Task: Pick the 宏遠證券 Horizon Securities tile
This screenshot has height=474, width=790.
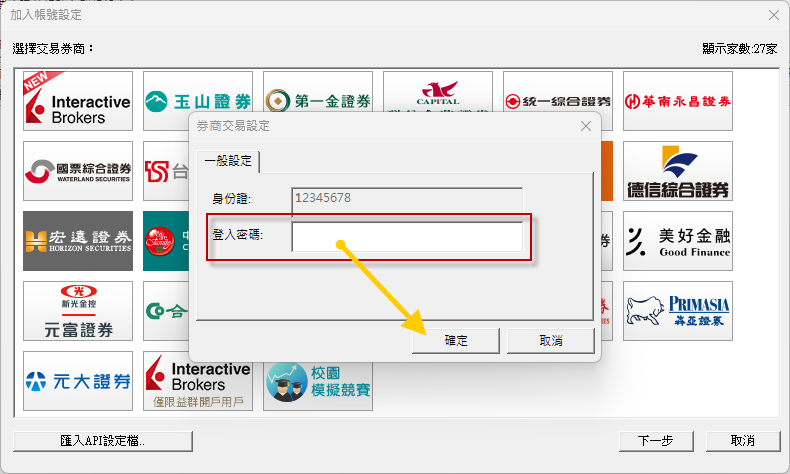Action: click(x=78, y=241)
